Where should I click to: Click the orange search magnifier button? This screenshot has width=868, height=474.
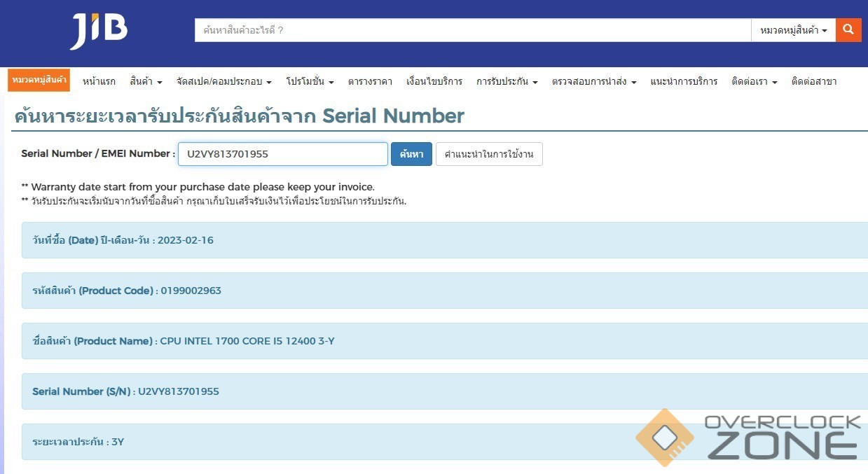click(x=848, y=30)
